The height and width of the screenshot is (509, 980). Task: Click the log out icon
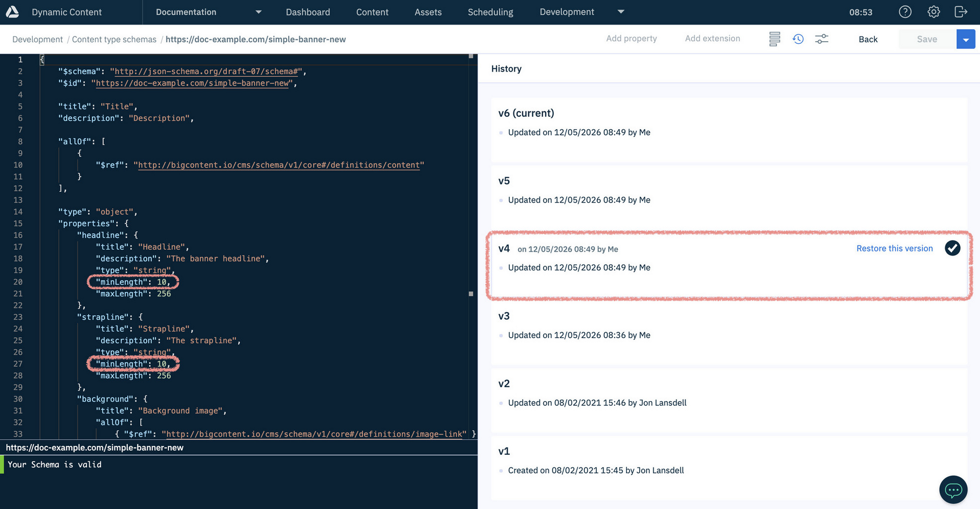961,12
